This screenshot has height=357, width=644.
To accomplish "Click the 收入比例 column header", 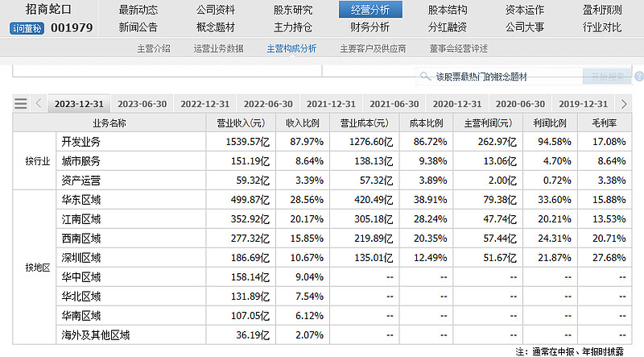I will [x=303, y=123].
